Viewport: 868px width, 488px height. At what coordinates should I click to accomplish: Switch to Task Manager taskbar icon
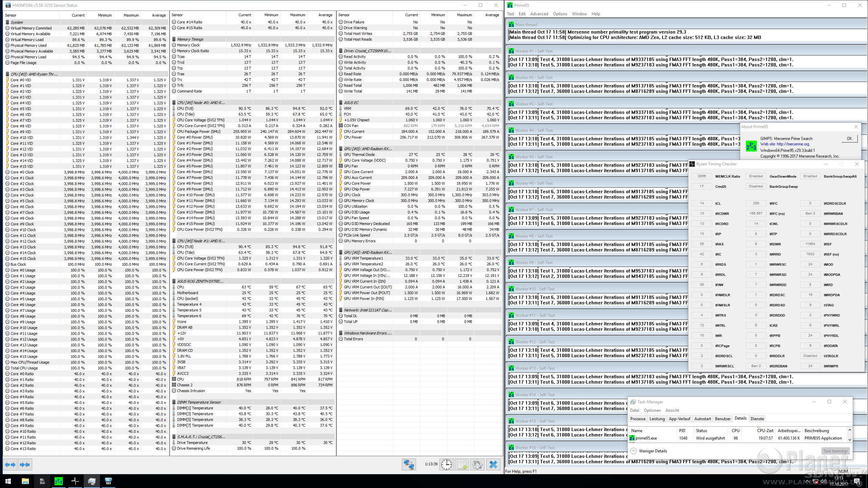(x=92, y=481)
